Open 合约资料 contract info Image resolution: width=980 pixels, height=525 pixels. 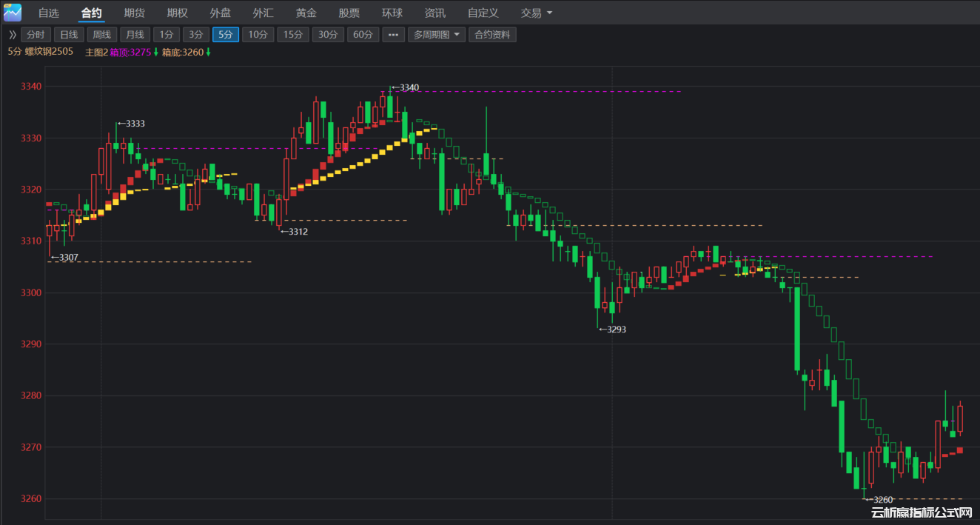492,35
